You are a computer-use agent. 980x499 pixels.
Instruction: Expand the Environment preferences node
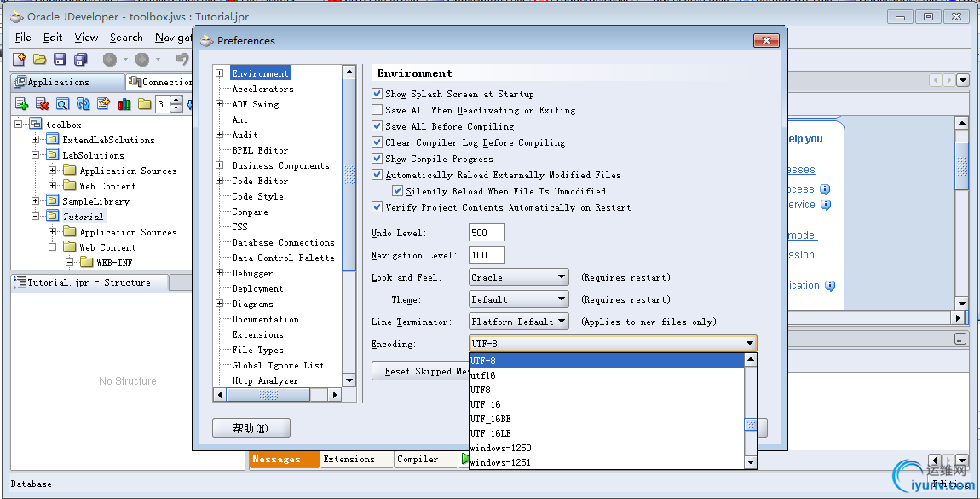click(x=220, y=73)
